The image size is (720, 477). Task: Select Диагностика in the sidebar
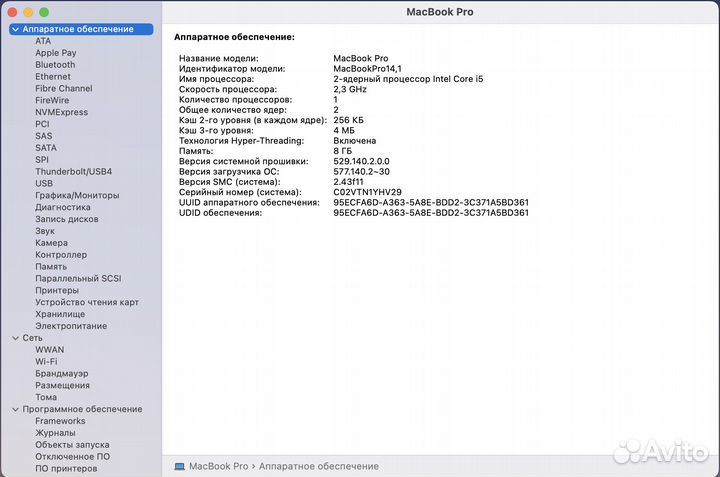(63, 207)
